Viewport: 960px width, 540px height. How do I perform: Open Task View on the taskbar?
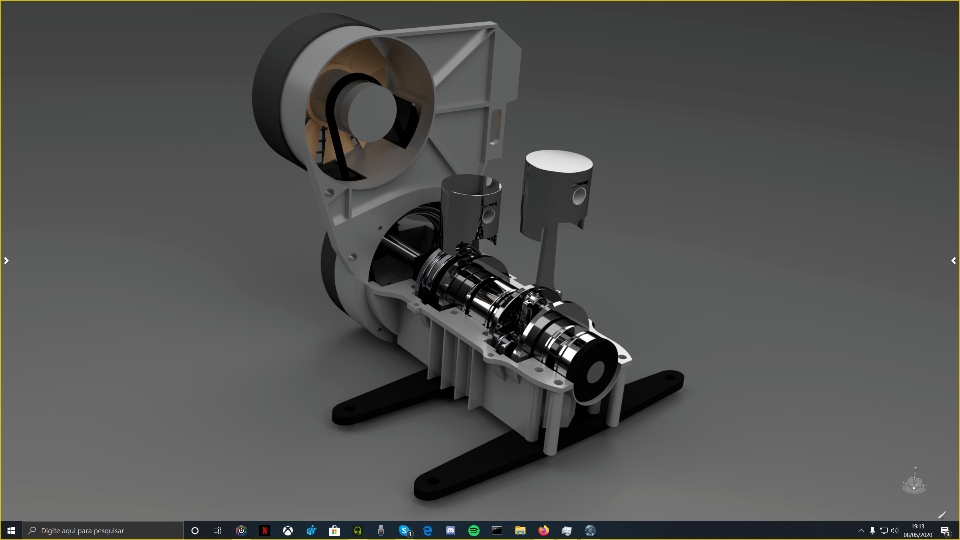(217, 530)
